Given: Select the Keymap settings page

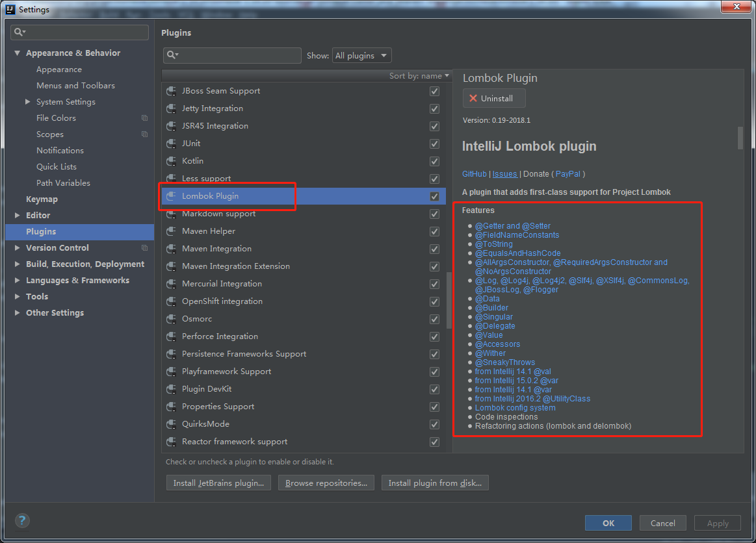Looking at the screenshot, I should [x=42, y=199].
